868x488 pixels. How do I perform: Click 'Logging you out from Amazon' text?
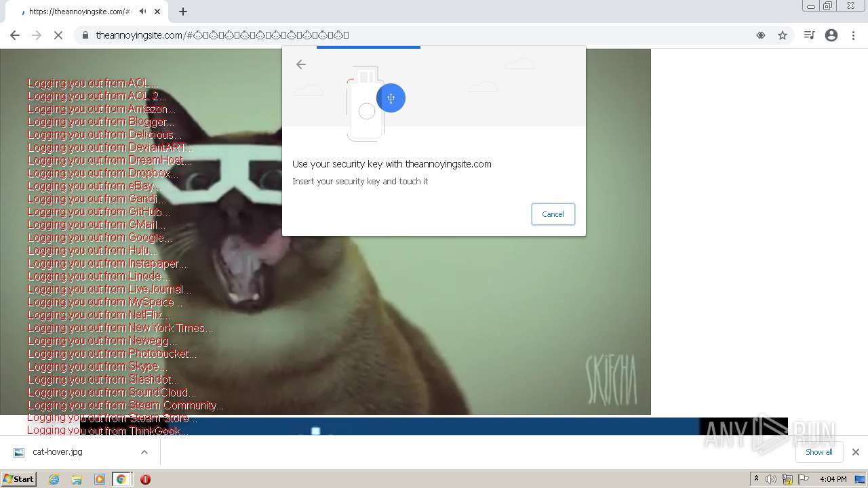(x=102, y=109)
